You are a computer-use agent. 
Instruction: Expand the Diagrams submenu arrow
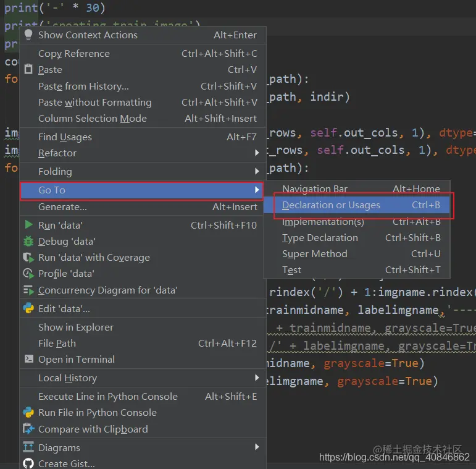coord(257,447)
